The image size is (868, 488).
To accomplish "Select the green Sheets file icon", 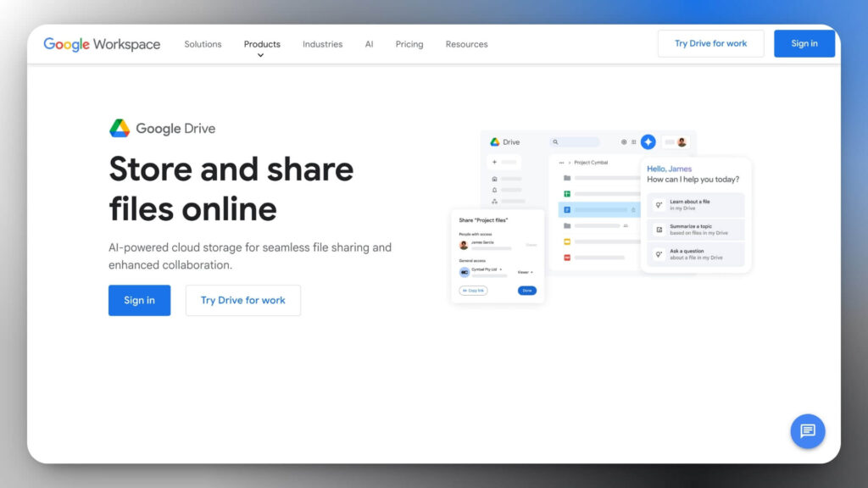I will (x=565, y=192).
